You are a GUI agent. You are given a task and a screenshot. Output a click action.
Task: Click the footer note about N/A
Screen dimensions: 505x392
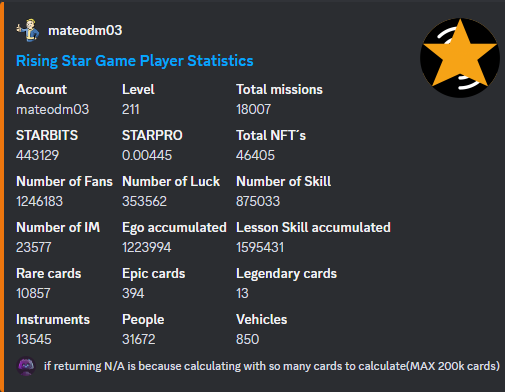click(272, 366)
